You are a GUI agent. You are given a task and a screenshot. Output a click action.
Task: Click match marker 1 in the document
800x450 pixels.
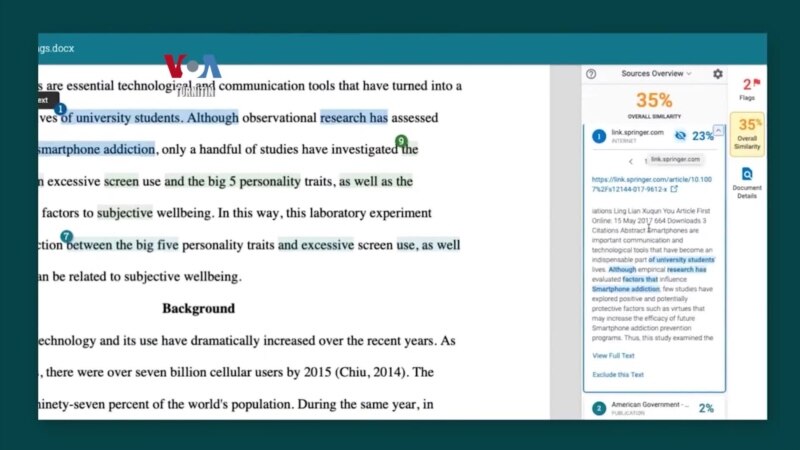click(x=60, y=109)
